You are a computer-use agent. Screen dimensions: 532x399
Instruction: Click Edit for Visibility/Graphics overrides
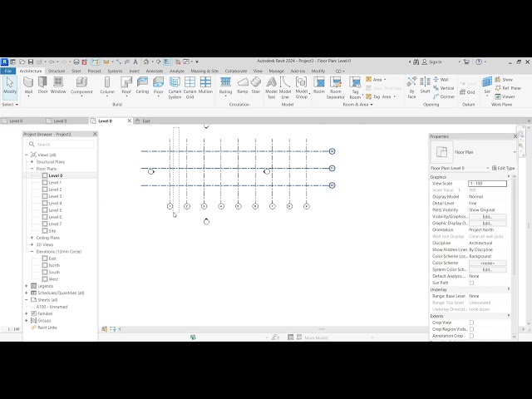(x=488, y=216)
